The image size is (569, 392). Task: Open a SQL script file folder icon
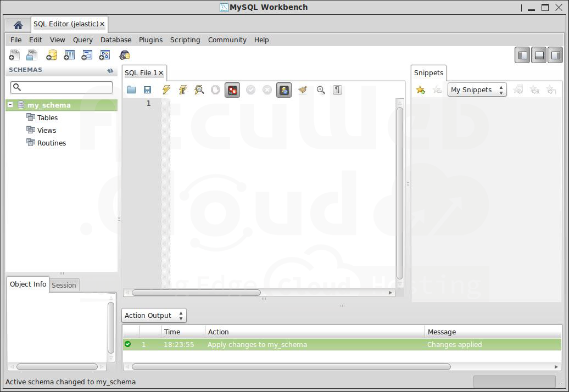pos(131,90)
